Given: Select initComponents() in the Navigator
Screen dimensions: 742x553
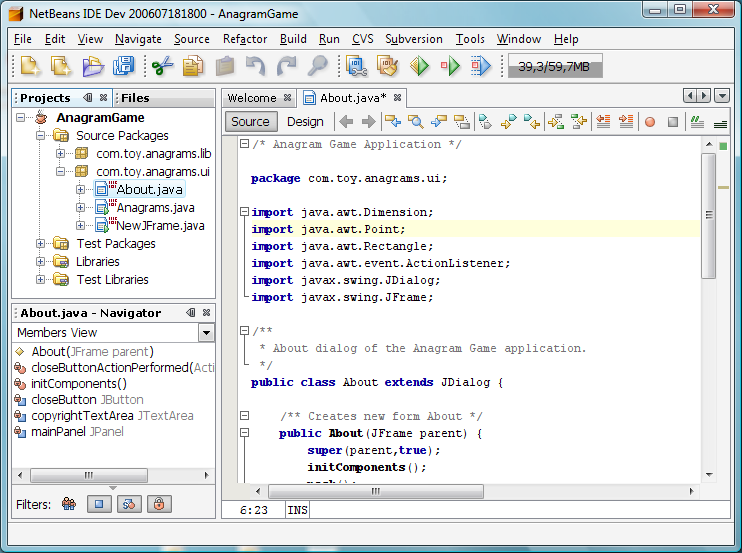Looking at the screenshot, I should point(79,383).
